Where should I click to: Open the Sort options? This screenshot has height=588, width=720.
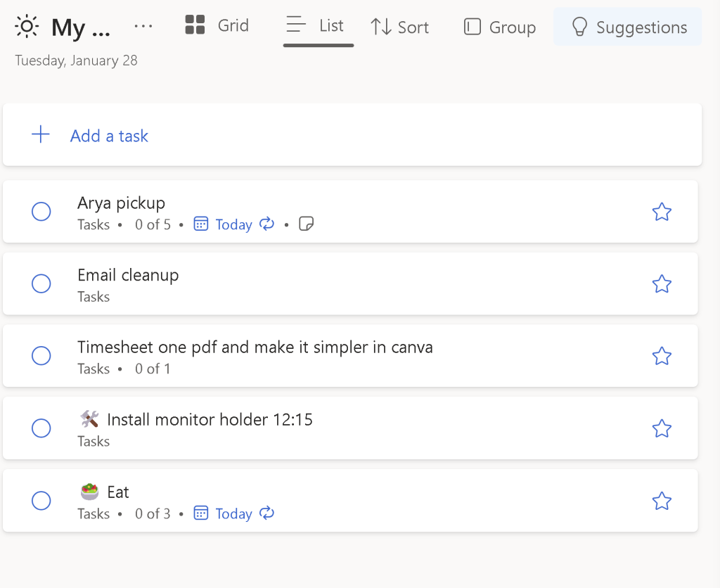coord(399,27)
